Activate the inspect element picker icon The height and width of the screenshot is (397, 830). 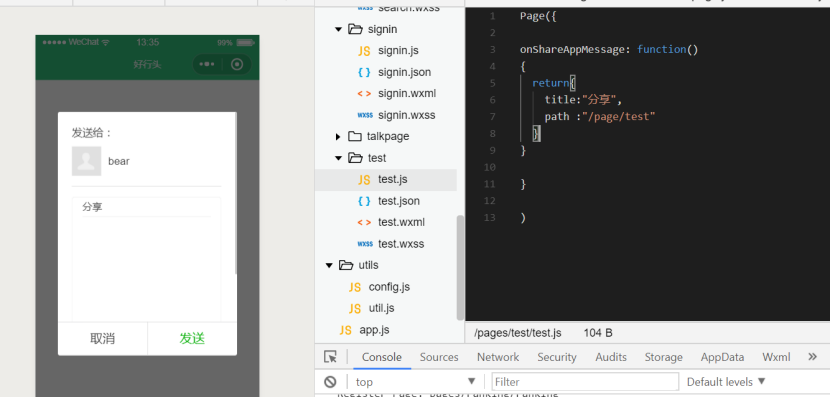pyautogui.click(x=330, y=357)
